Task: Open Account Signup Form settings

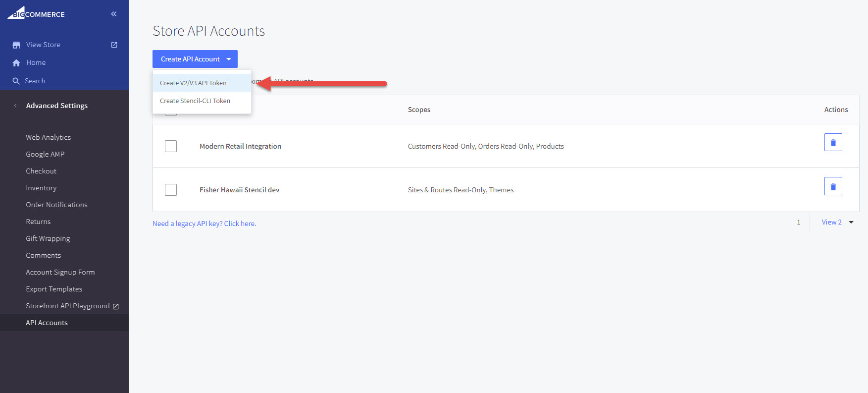Action: [60, 272]
